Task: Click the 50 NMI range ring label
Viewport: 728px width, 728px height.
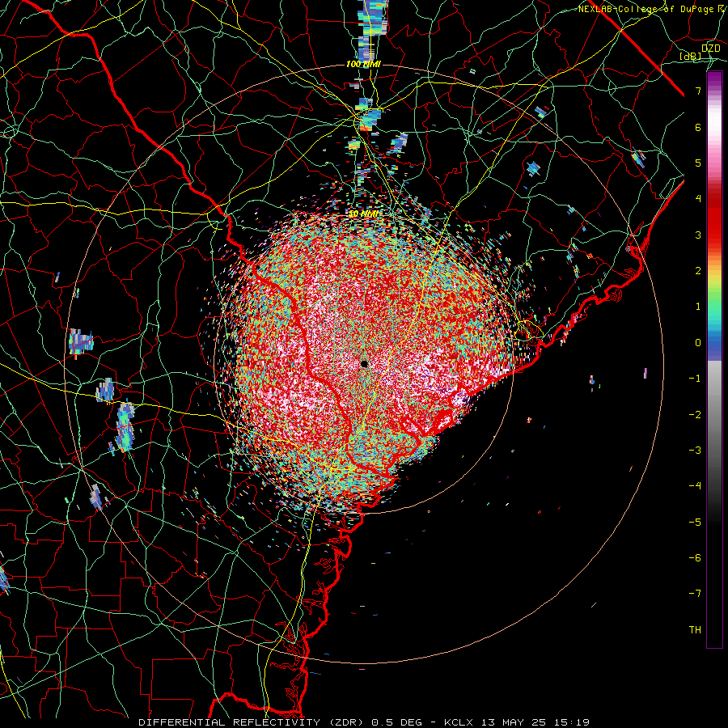Action: [x=363, y=214]
